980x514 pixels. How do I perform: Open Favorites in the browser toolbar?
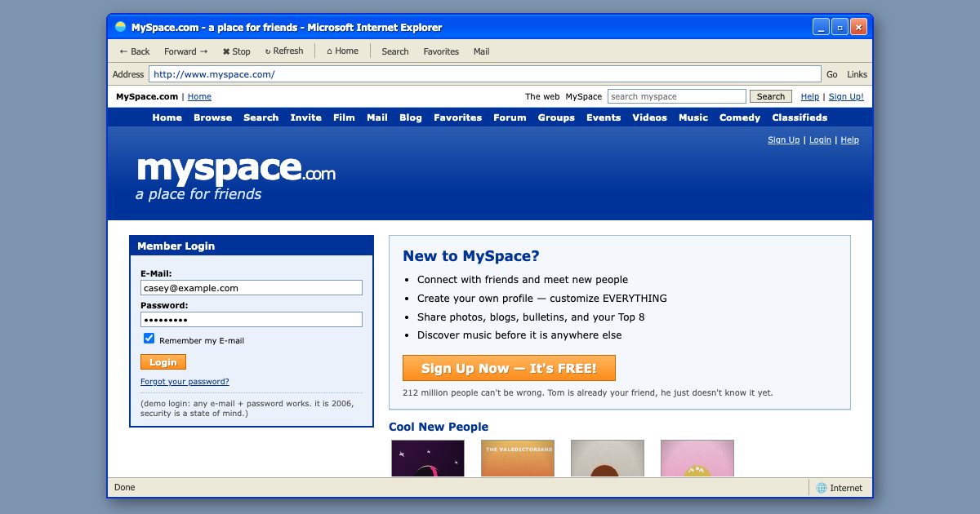(x=441, y=51)
